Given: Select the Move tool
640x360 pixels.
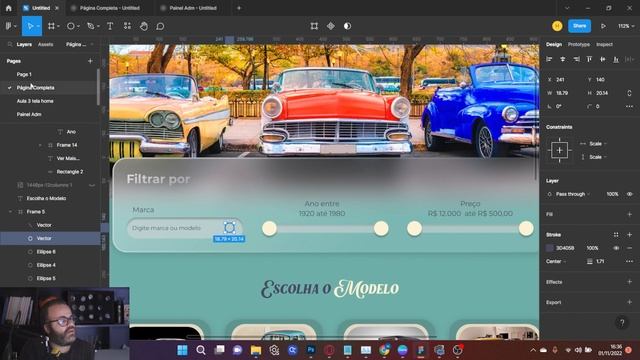Looking at the screenshot, I should tap(30, 26).
